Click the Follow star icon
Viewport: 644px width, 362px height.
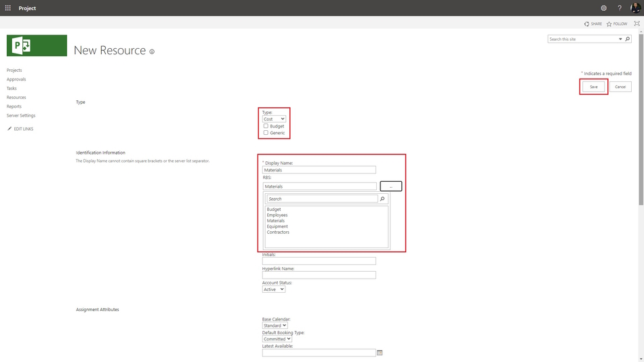(x=609, y=24)
